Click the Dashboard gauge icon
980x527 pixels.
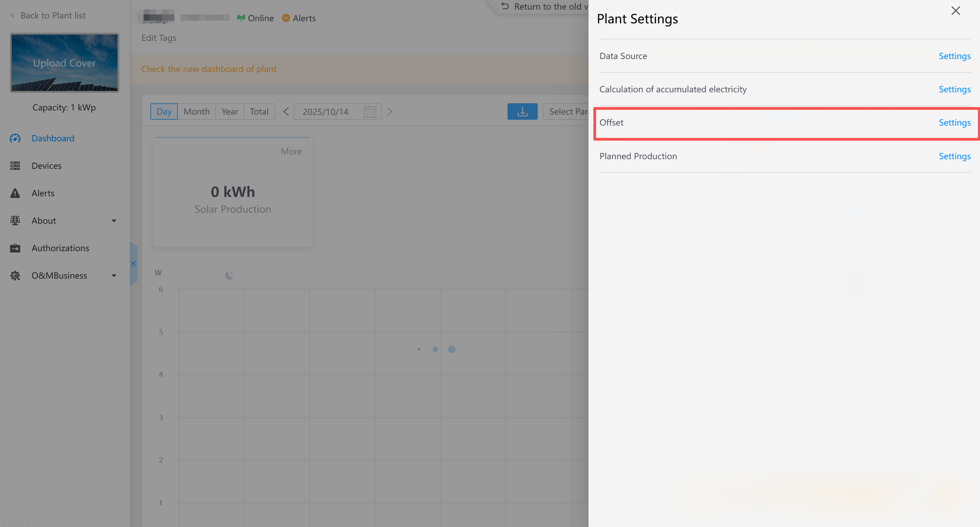point(15,138)
